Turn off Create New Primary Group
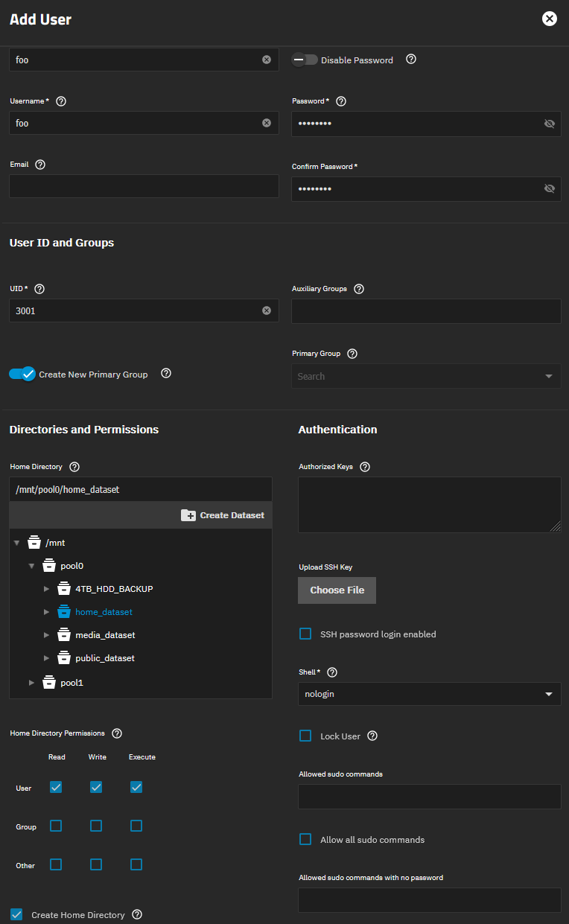 coord(22,374)
